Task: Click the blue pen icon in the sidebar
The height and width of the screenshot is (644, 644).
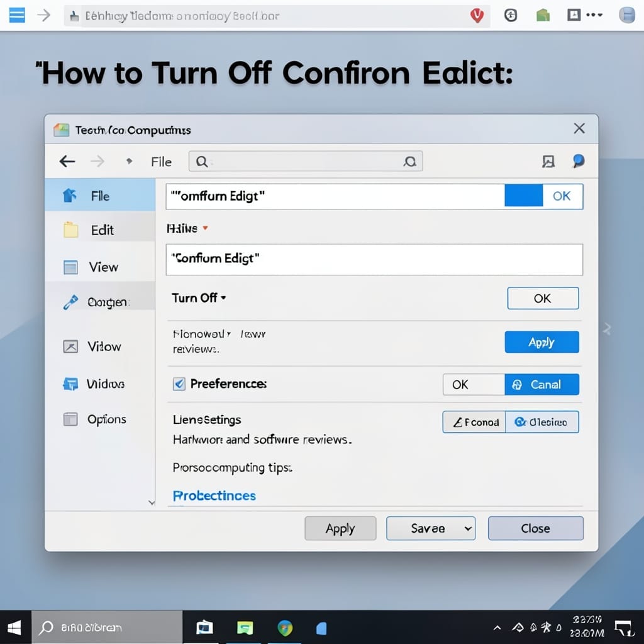Action: (x=70, y=302)
